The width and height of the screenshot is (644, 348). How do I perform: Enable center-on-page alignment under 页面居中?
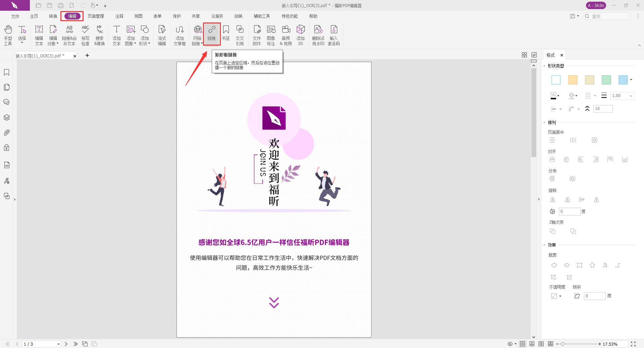[x=552, y=140]
